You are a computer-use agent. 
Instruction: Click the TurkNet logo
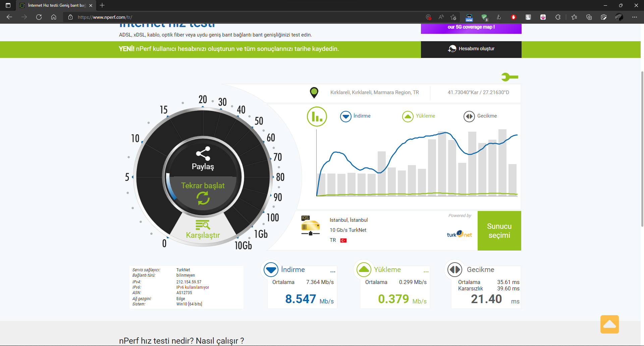pos(459,234)
